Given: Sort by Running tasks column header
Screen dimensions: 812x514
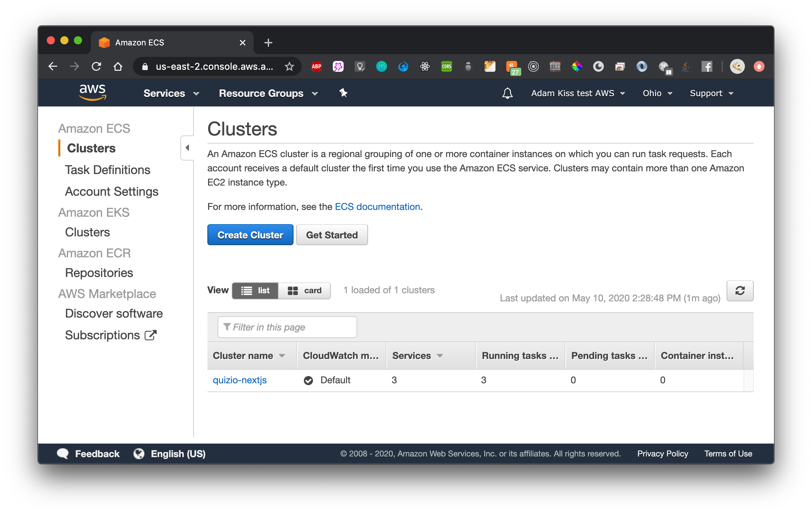Looking at the screenshot, I should [521, 356].
